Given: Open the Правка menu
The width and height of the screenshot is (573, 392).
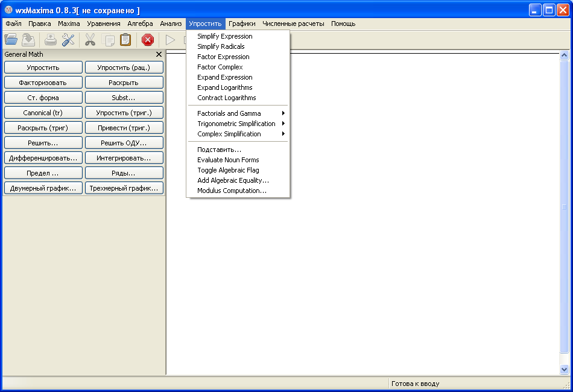Looking at the screenshot, I should pos(39,24).
